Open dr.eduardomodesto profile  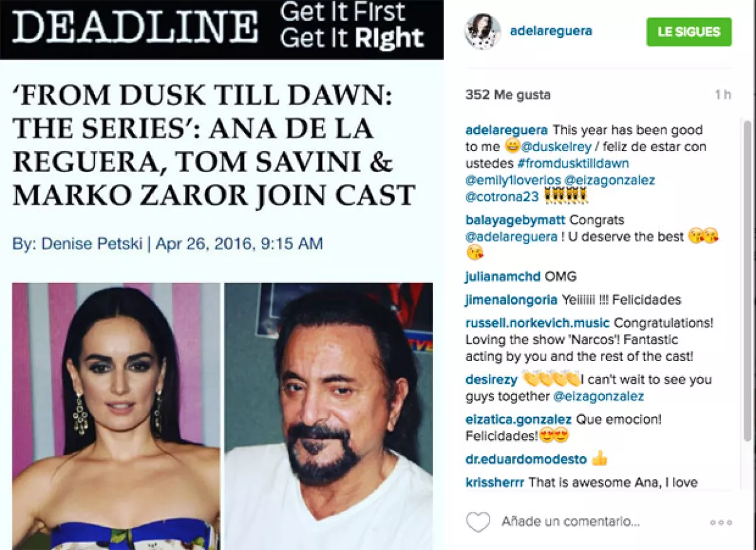[x=526, y=459]
